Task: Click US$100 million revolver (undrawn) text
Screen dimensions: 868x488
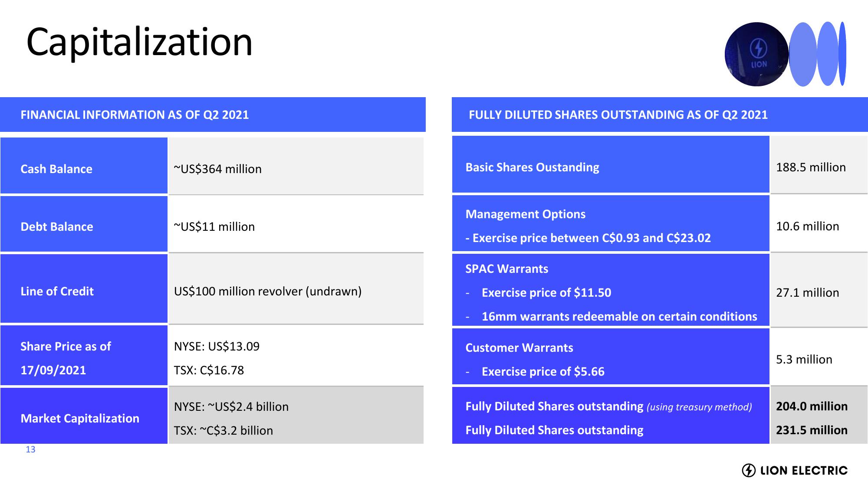Action: [268, 291]
